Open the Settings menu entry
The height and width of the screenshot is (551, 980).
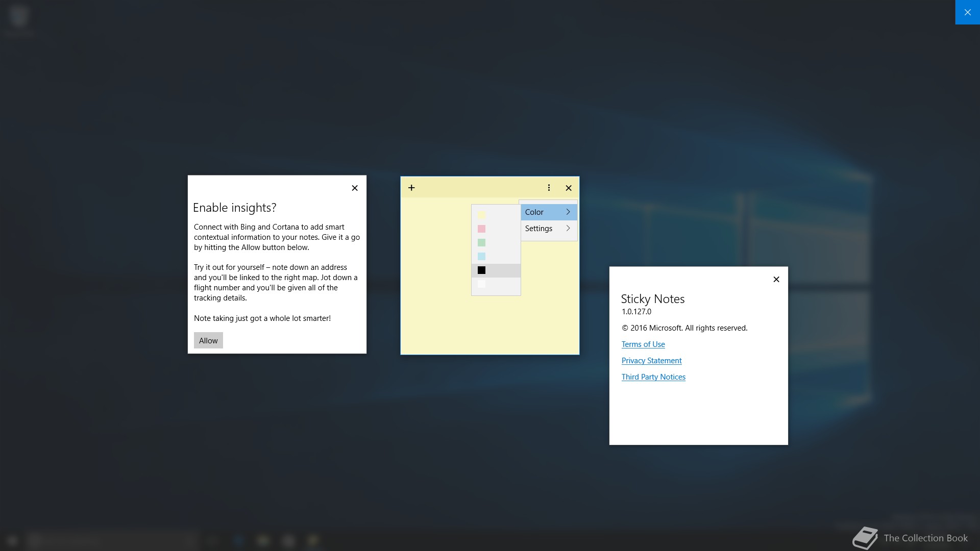tap(549, 229)
